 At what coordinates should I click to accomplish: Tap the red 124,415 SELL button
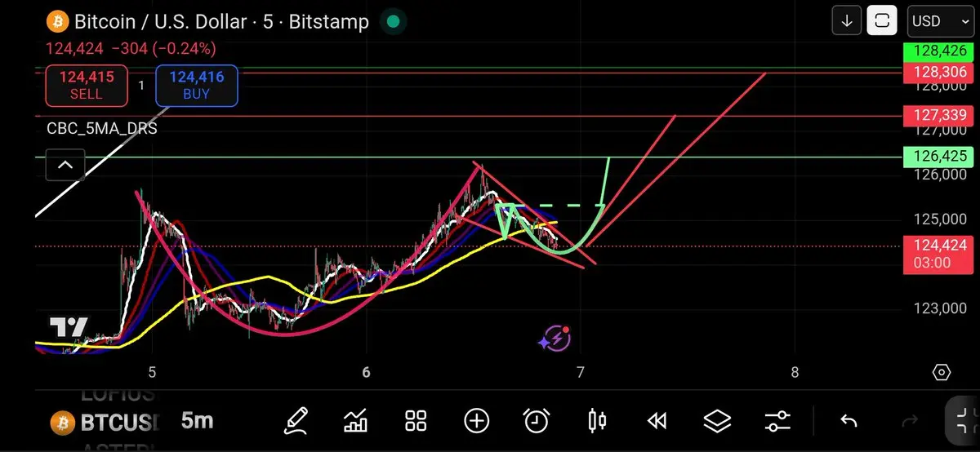87,86
